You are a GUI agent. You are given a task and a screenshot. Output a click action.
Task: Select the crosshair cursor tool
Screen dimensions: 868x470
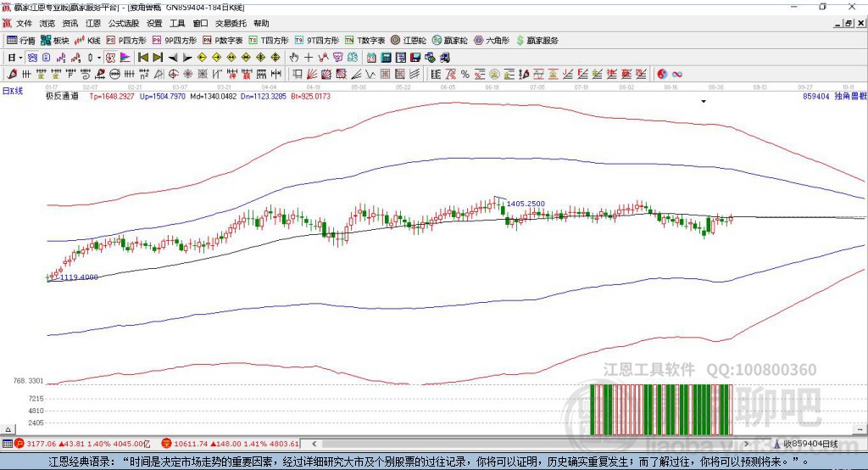(x=309, y=58)
